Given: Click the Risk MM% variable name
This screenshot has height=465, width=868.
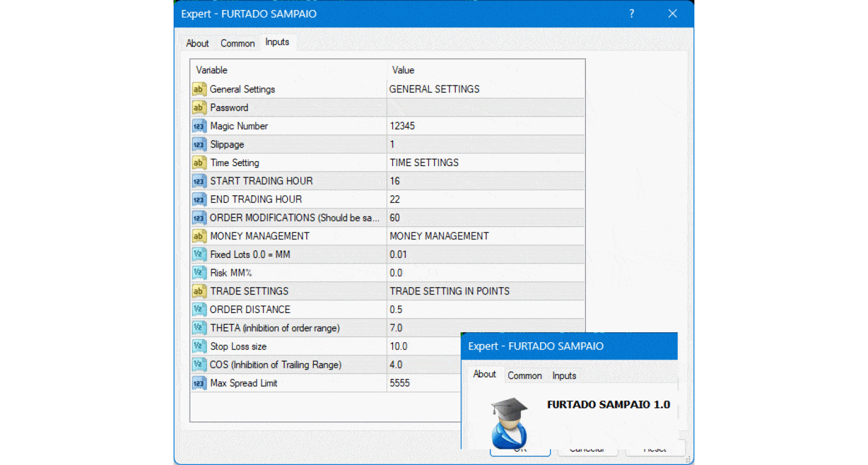Looking at the screenshot, I should [x=231, y=273].
